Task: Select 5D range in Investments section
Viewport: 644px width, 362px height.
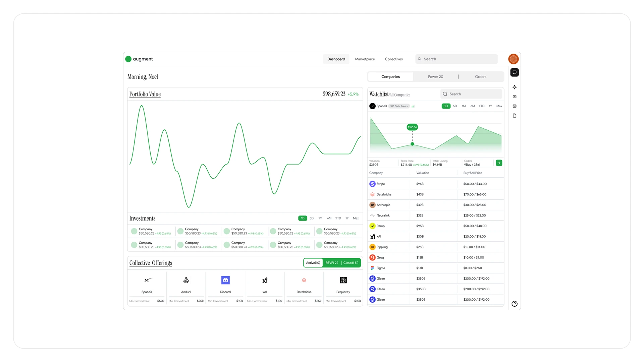Action: point(312,218)
